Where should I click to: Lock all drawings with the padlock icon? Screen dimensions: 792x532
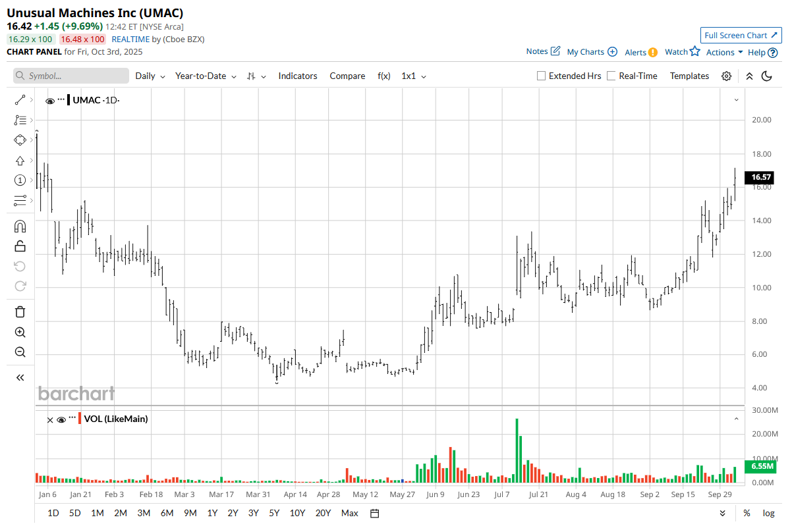point(20,246)
